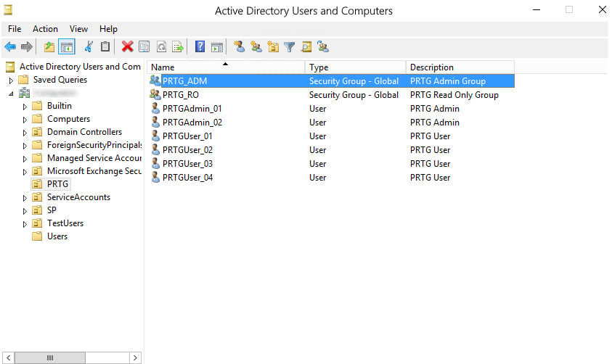Click the PRTGUser_04 user icon
Viewport: 612px width, 364px height.
(x=155, y=178)
